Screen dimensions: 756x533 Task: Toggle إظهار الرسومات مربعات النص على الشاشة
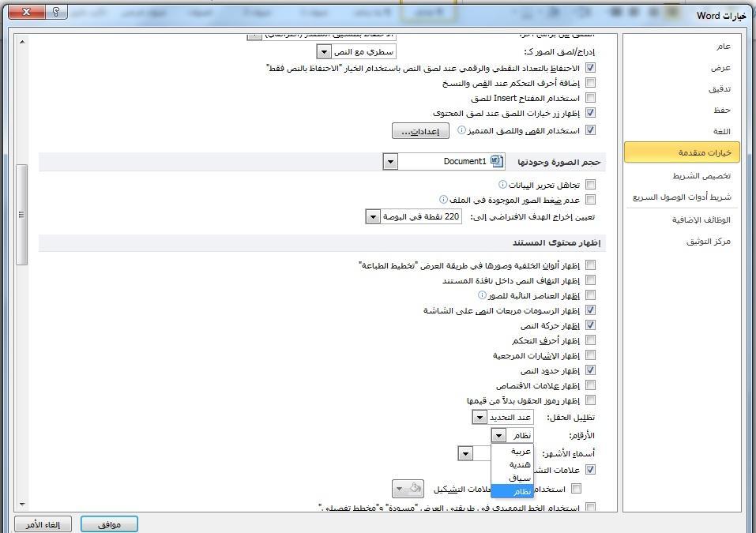pos(590,310)
